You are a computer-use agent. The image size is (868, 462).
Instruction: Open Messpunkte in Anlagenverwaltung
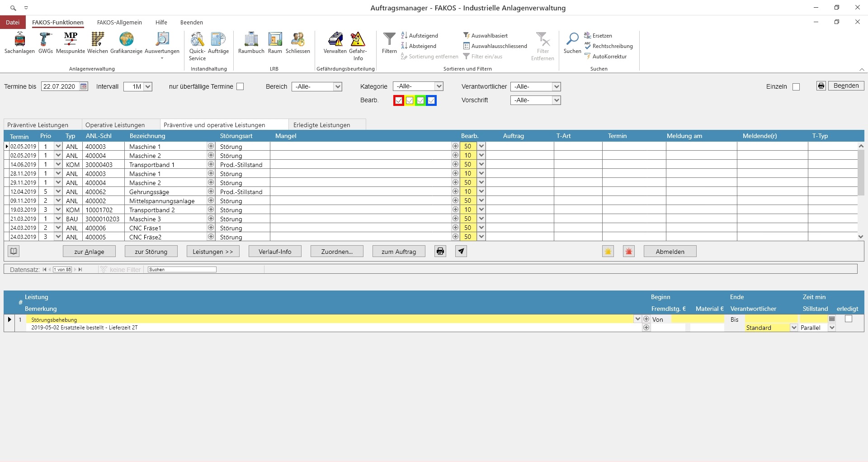[x=70, y=43]
